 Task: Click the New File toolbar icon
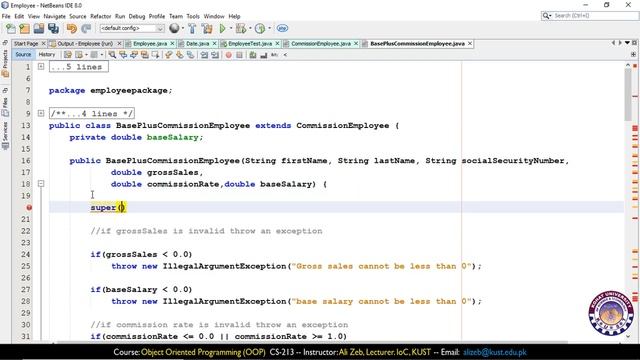click(x=11, y=28)
